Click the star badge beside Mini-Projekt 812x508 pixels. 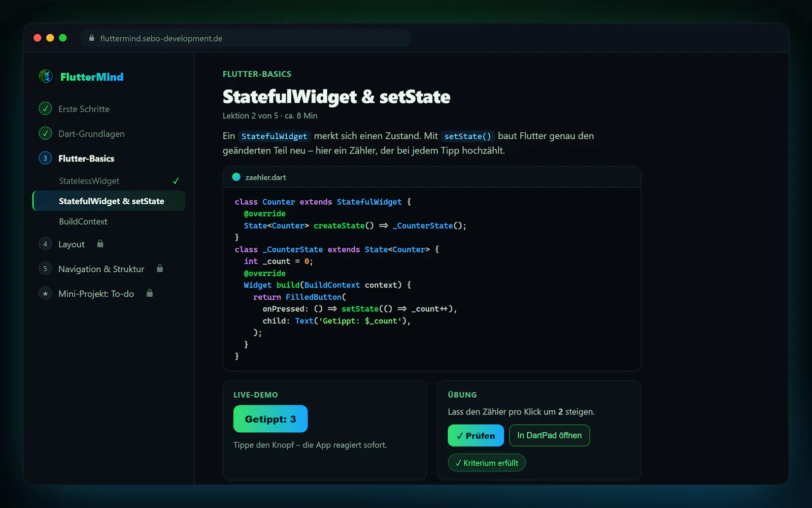(45, 293)
